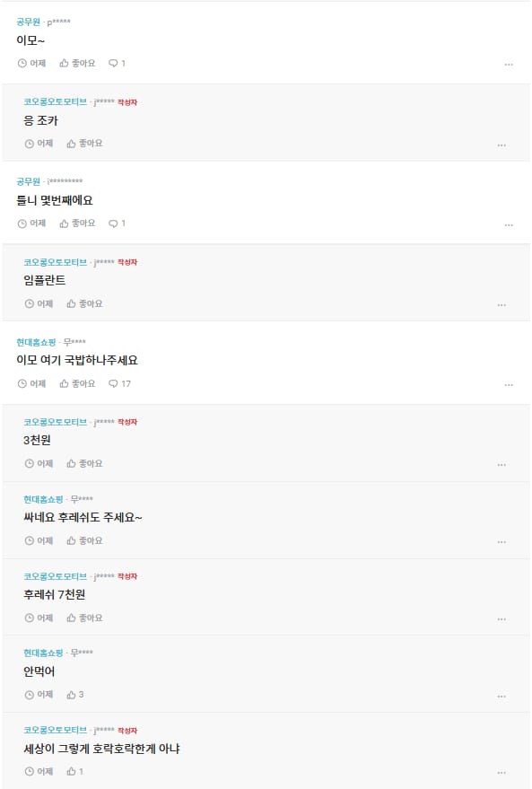The height and width of the screenshot is (789, 532).
Task: Like the '임플란트' reply
Action: point(84,304)
